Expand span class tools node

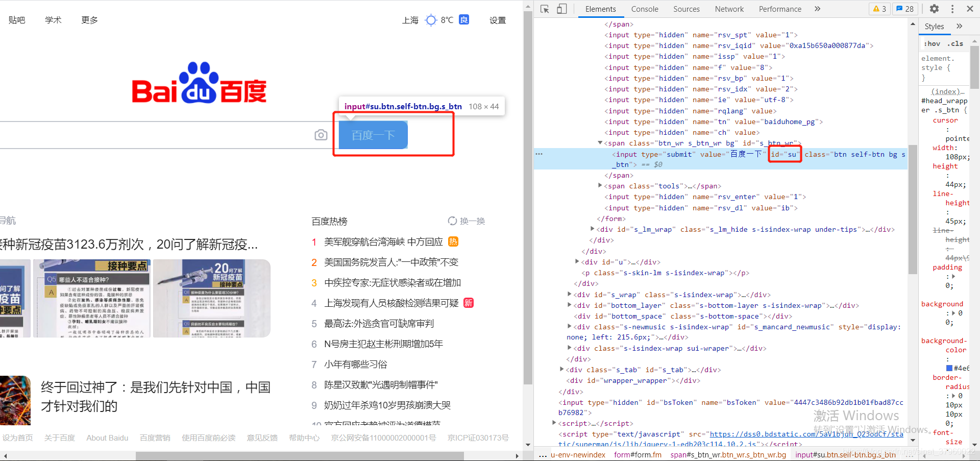[600, 186]
